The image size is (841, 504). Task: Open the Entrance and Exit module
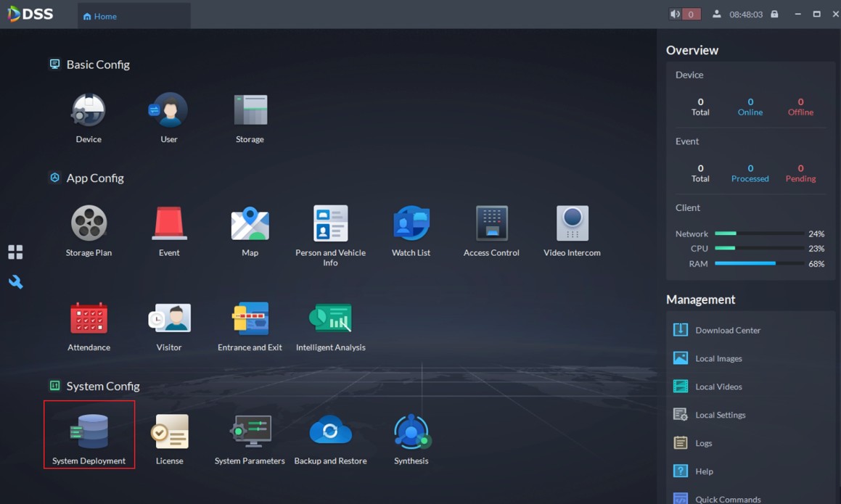[250, 319]
